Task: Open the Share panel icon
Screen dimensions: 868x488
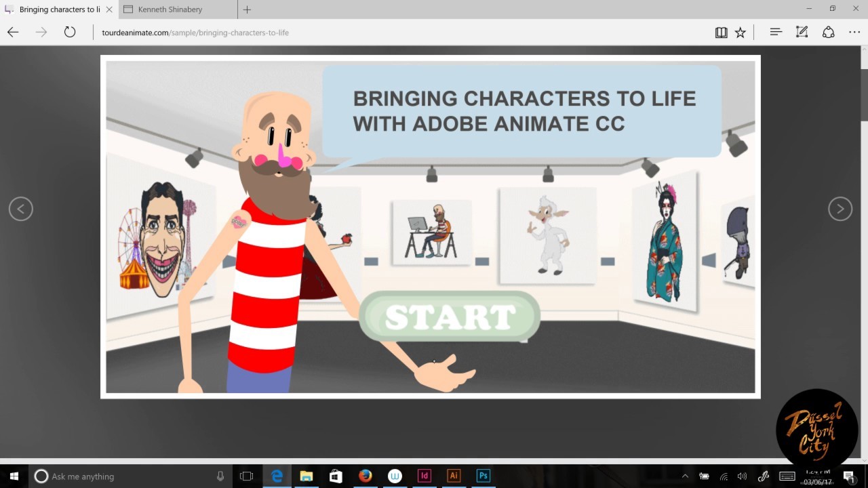Action: pyautogui.click(x=828, y=32)
